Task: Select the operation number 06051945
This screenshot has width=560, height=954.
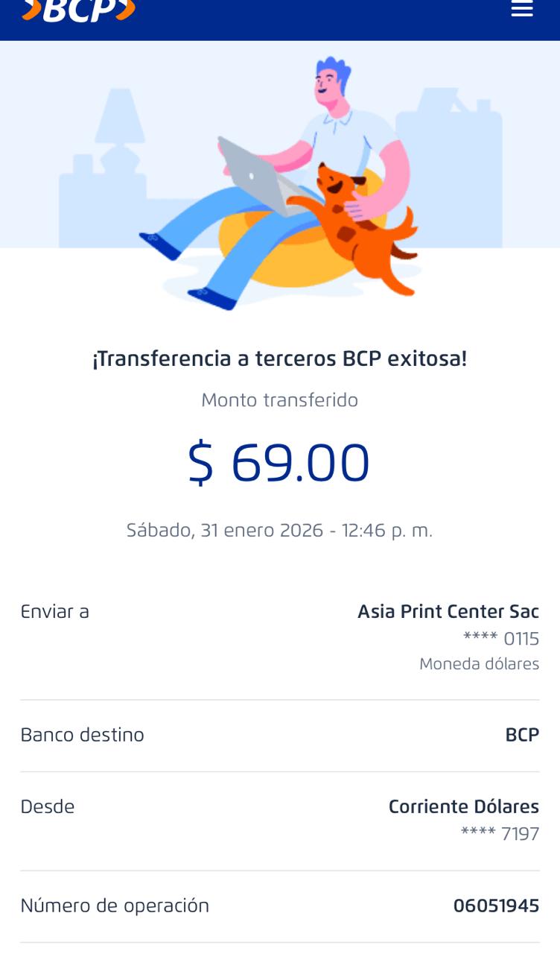Action: click(x=496, y=906)
